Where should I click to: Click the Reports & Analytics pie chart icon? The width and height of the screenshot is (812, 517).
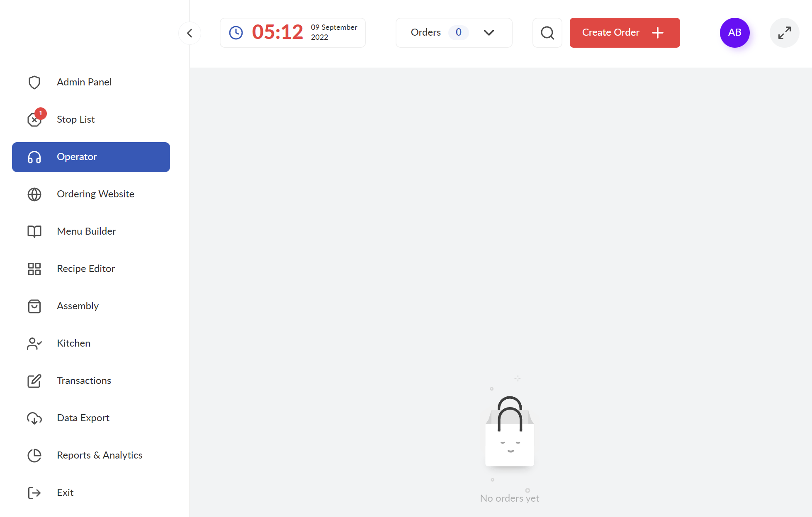pyautogui.click(x=34, y=455)
